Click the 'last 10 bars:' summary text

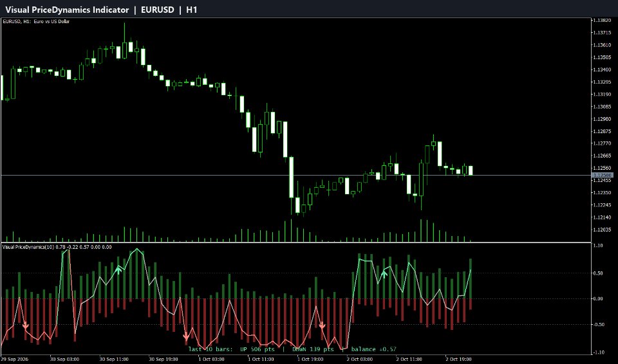pyautogui.click(x=210, y=349)
